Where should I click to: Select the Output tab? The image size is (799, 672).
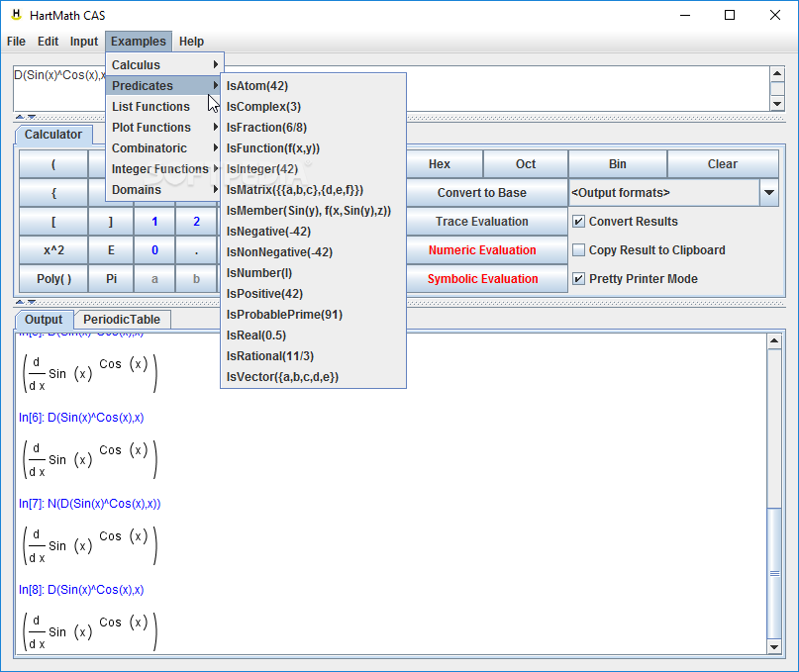(44, 320)
